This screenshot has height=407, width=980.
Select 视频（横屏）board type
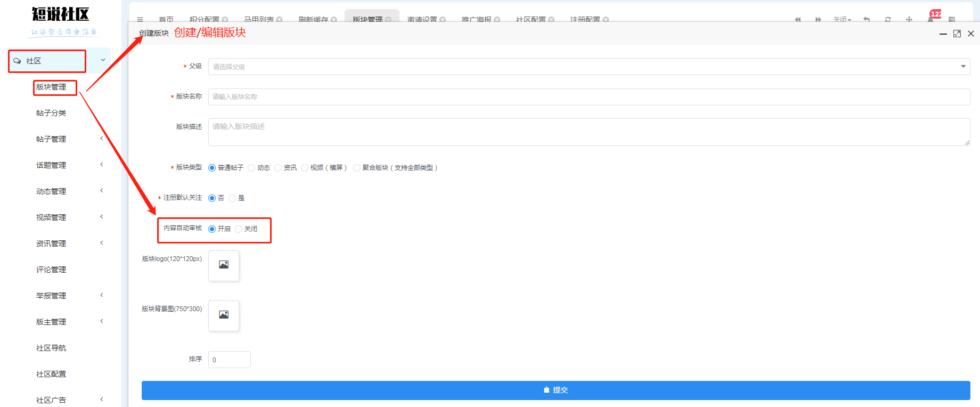click(x=305, y=168)
